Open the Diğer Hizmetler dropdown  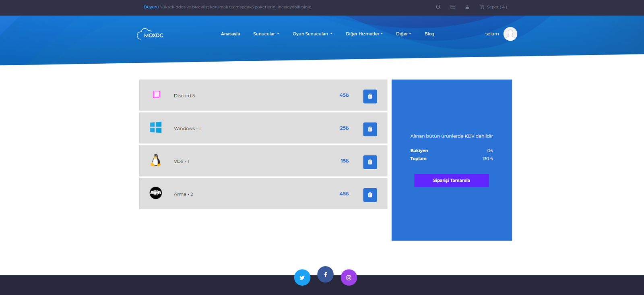(364, 34)
